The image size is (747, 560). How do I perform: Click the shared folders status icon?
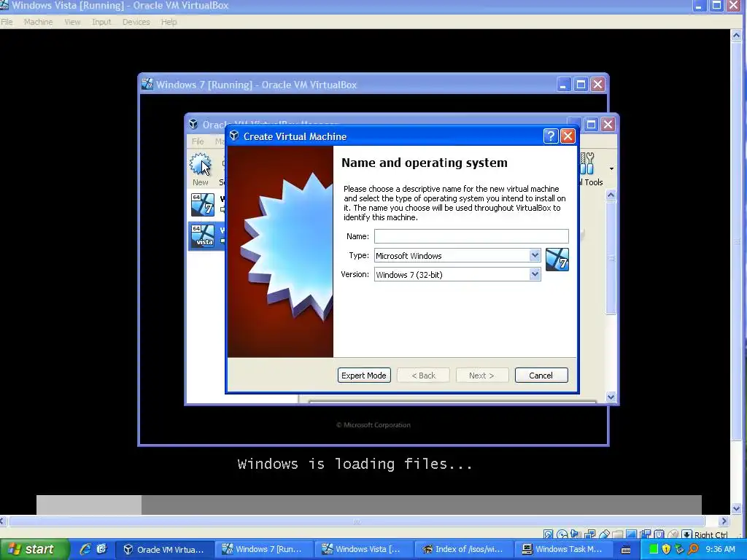(x=617, y=534)
